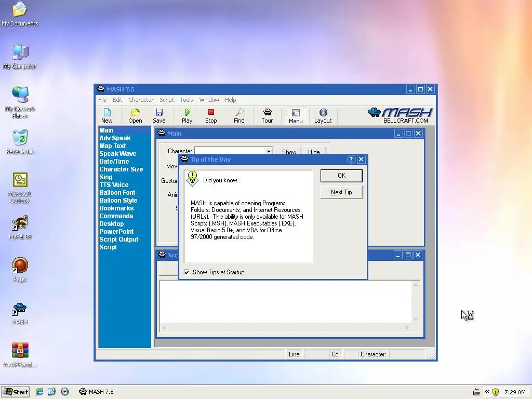Image resolution: width=532 pixels, height=399 pixels.
Task: Launch the Tour from the toolbar
Action: tap(267, 116)
